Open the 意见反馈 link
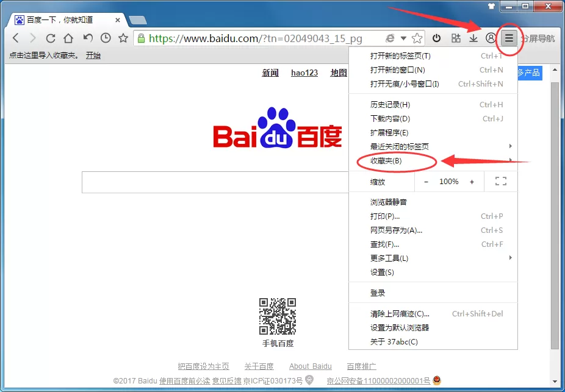 [x=227, y=381]
